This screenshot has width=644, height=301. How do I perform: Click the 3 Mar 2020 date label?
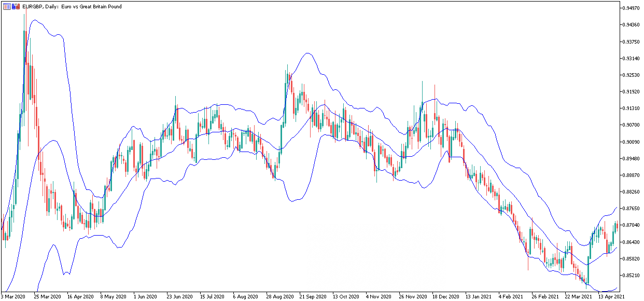click(14, 297)
